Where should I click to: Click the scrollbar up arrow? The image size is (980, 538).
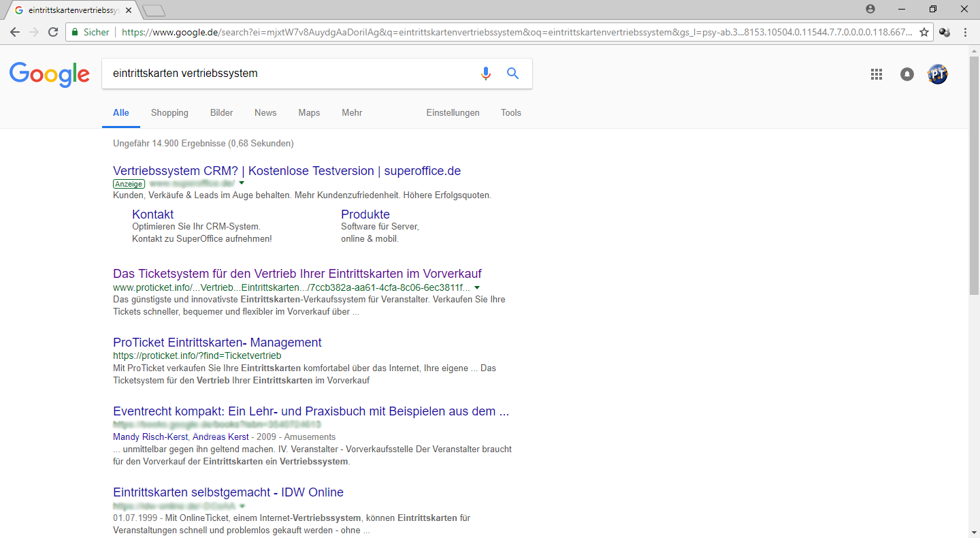974,50
